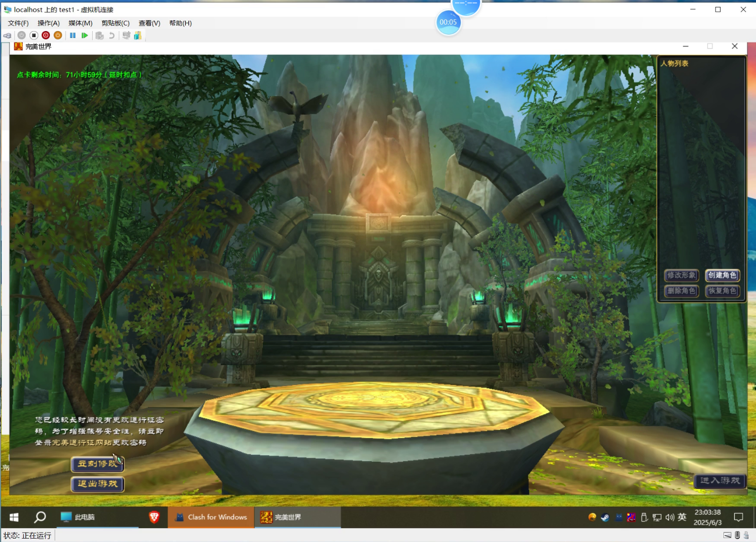756x542 pixels.
Task: Select the 完美世界 taskbar button
Action: 298,517
